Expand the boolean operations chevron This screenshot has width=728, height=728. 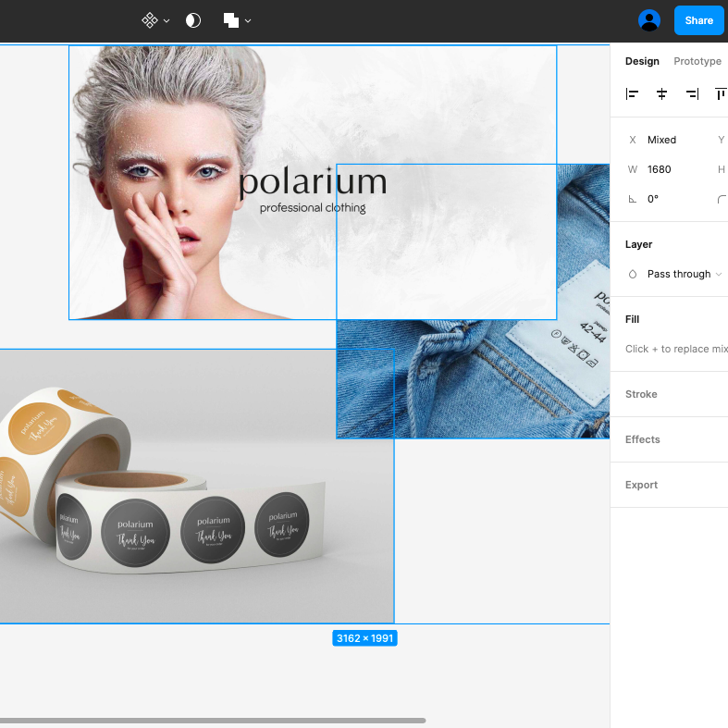point(248,21)
